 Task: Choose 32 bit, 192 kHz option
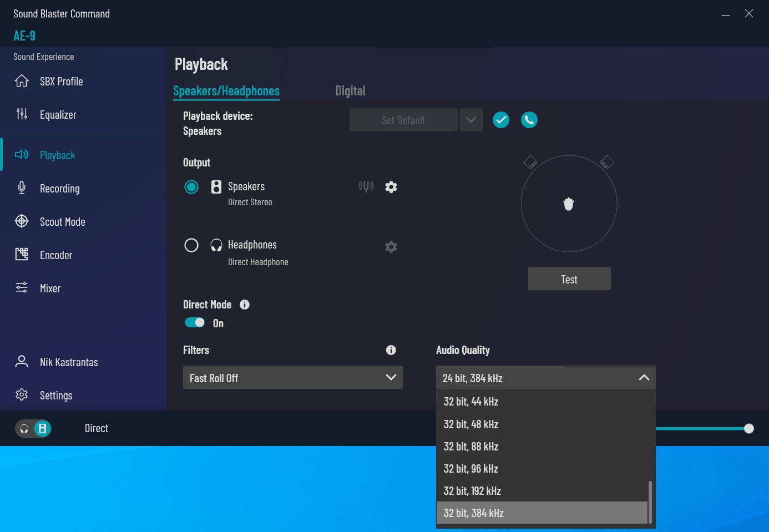(x=542, y=490)
